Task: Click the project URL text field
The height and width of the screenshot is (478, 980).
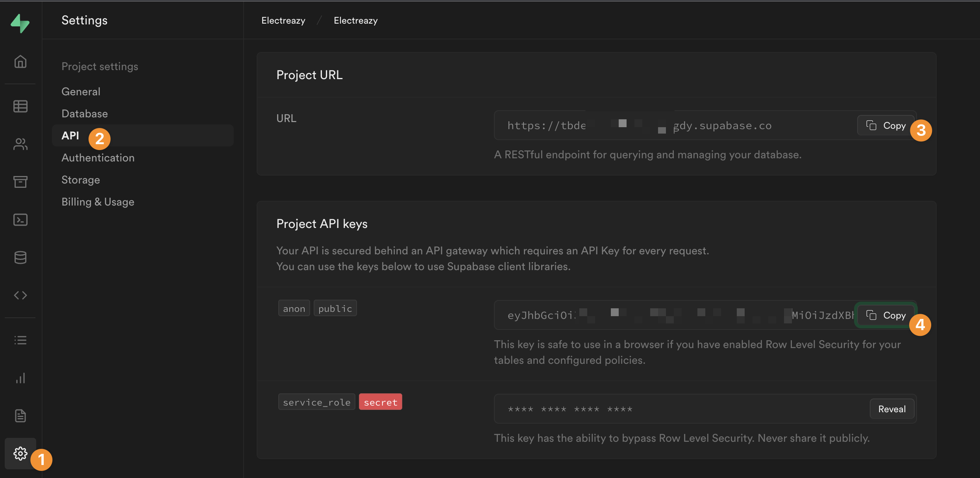Action: pyautogui.click(x=675, y=125)
